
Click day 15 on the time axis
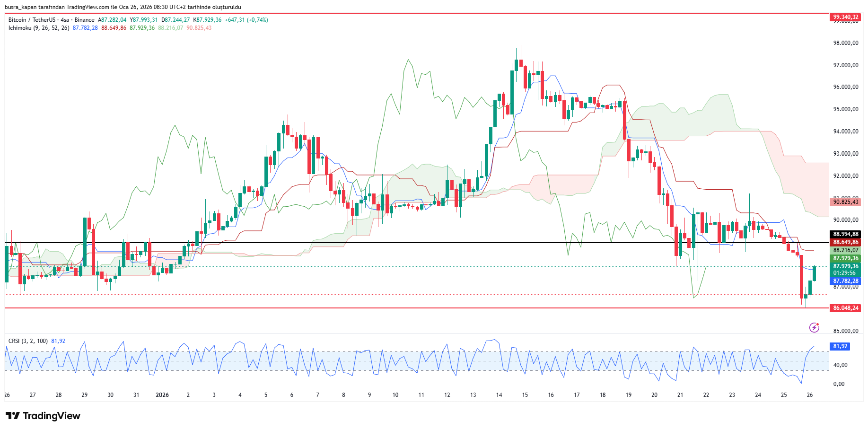[x=525, y=395]
